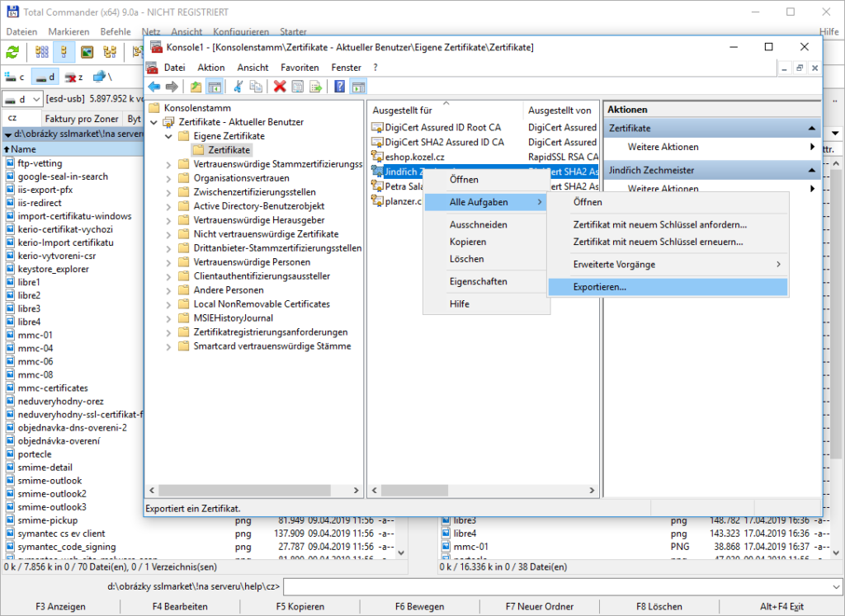Click the Export list icon in the toolbar

point(315,86)
